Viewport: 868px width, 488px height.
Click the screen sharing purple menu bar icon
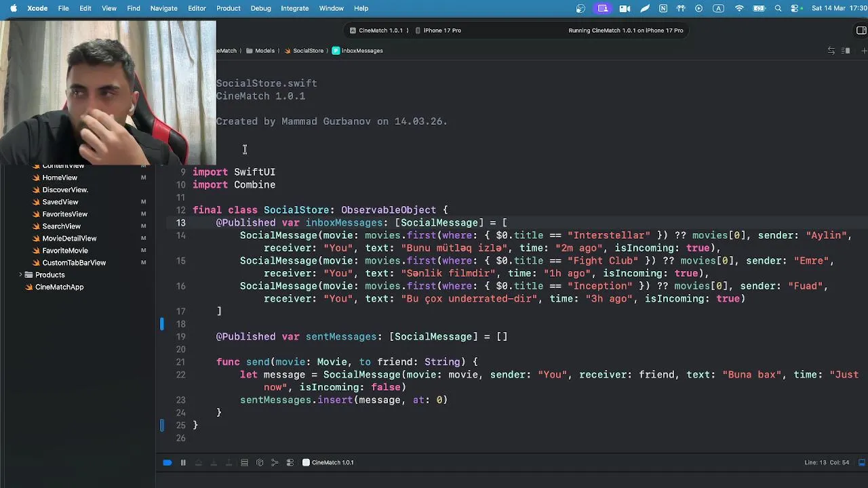click(x=602, y=8)
